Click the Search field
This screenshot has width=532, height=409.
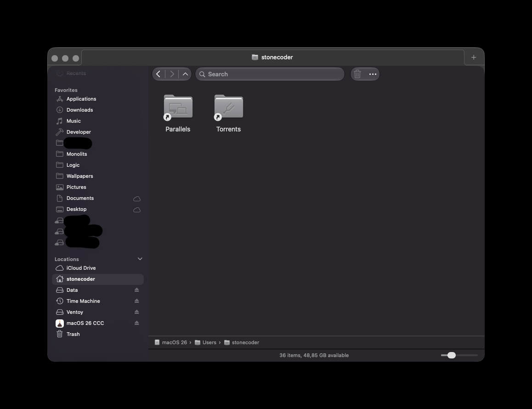point(270,74)
